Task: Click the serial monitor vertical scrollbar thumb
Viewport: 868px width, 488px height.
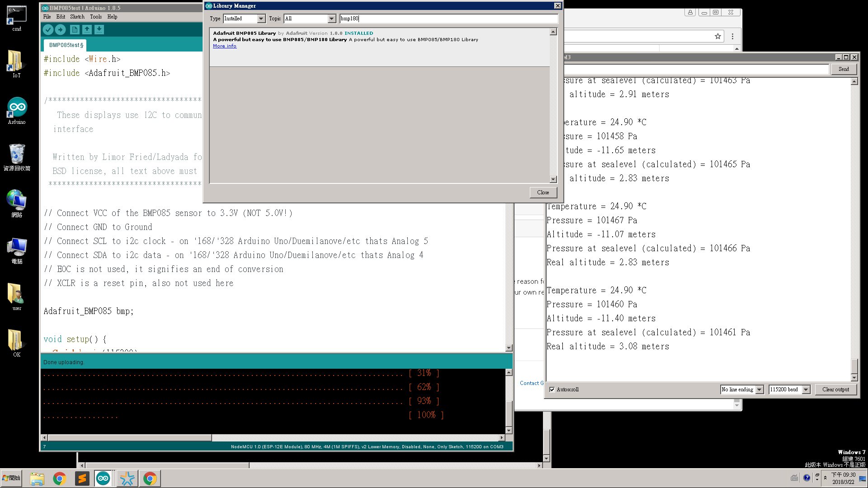Action: (x=854, y=366)
